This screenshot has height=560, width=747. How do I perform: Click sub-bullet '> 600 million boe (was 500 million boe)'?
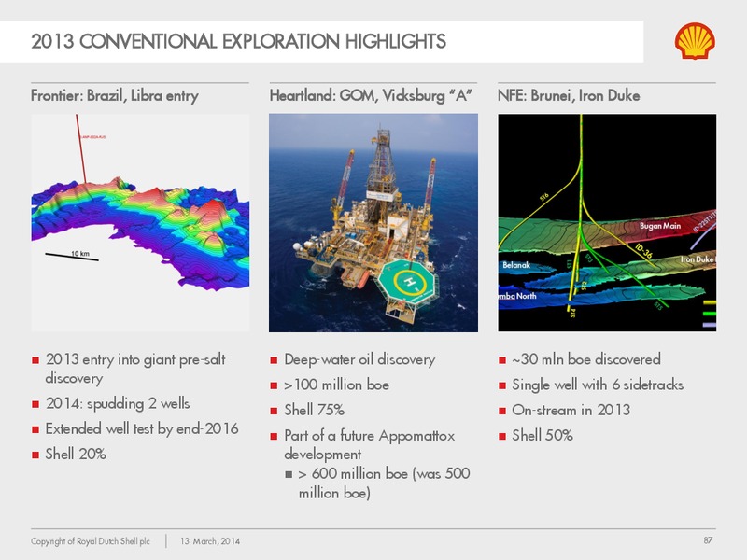[x=384, y=483]
